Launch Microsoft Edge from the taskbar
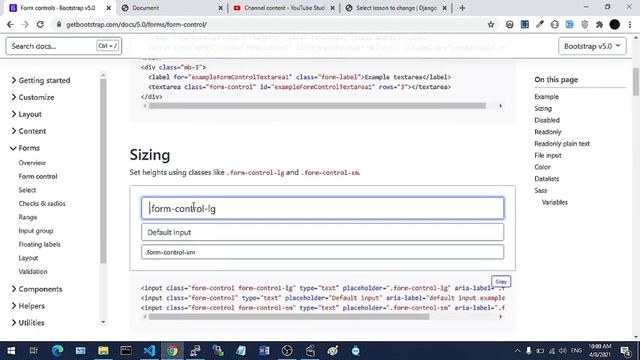 coord(58,351)
